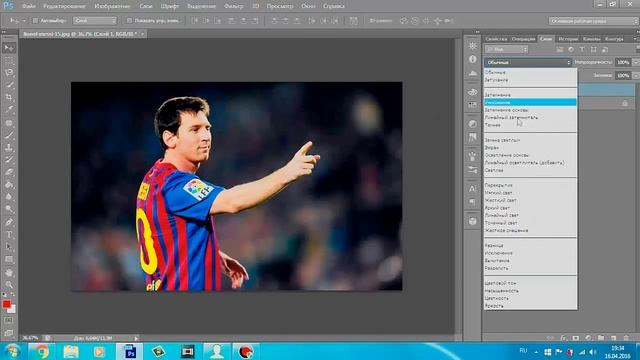
Task: Open tool preset picker arrow in options bar
Action: [x=24, y=20]
